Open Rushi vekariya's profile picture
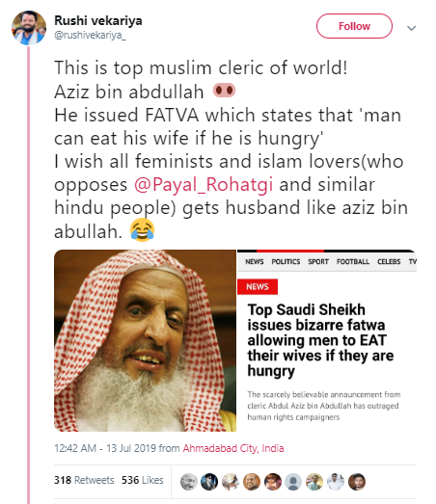Screen dimensions: 436x504 [29, 28]
